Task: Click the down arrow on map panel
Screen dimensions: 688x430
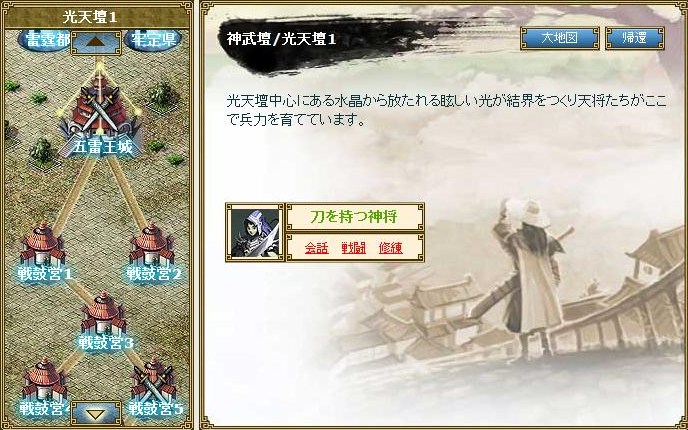Action: coord(96,413)
